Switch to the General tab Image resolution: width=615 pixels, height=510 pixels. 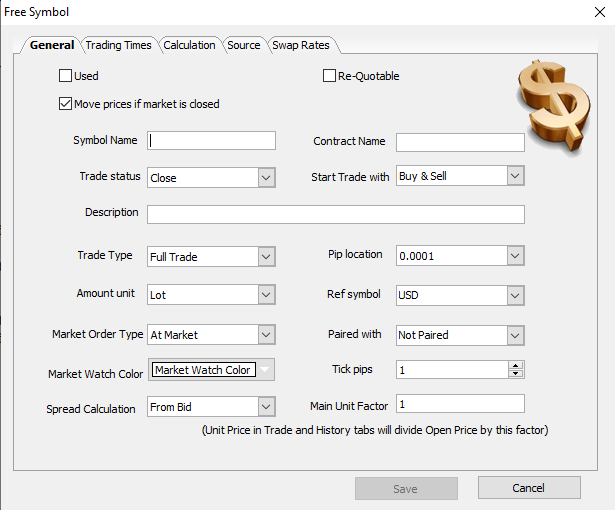(52, 45)
